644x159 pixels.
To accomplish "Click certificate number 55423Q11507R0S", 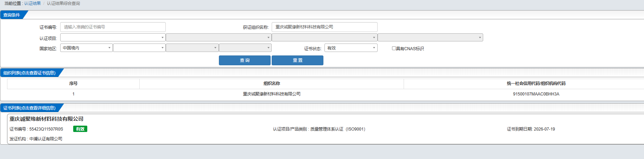I will point(46,129).
